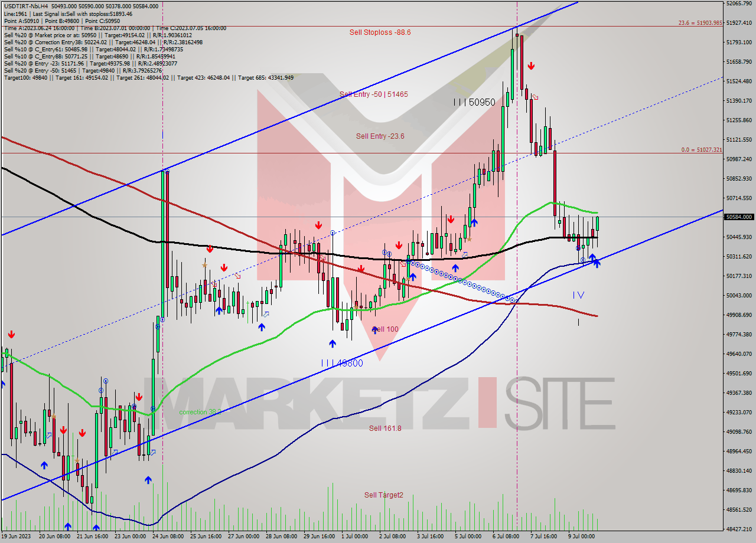The image size is (756, 543).
Task: Click the 'Sell %20 @ Market price' line
Action: pos(97,35)
